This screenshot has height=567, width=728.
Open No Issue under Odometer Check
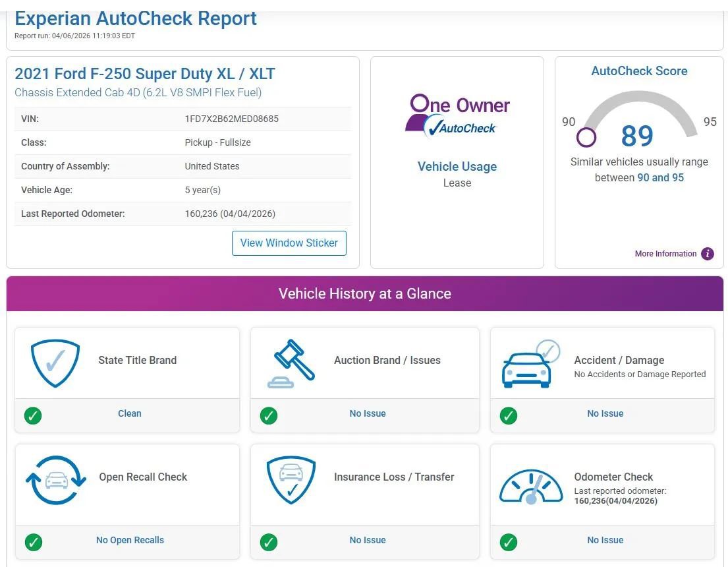click(605, 541)
